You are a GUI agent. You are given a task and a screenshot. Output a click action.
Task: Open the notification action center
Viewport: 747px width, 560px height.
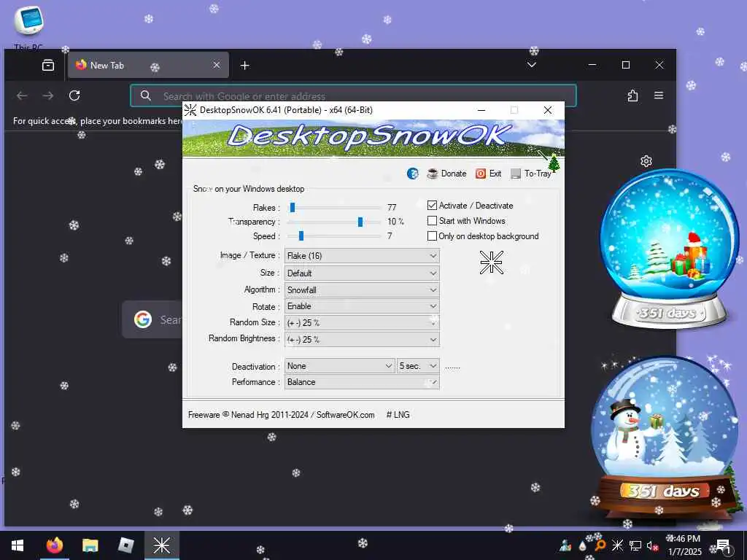pyautogui.click(x=723, y=545)
